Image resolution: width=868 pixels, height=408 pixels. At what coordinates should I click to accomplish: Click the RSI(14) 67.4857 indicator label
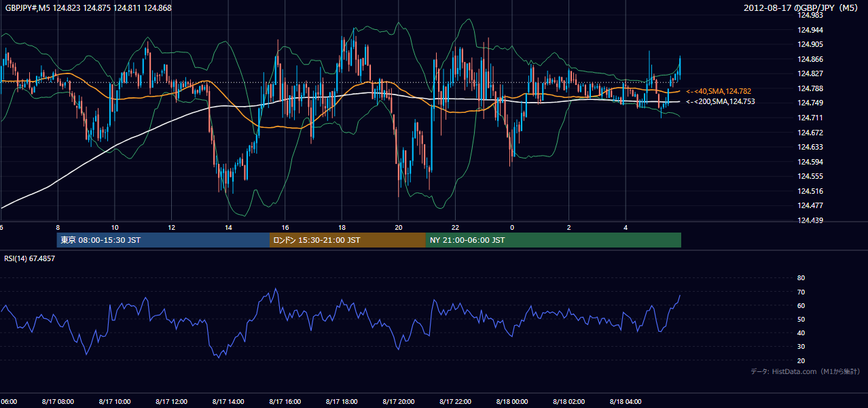(x=30, y=259)
